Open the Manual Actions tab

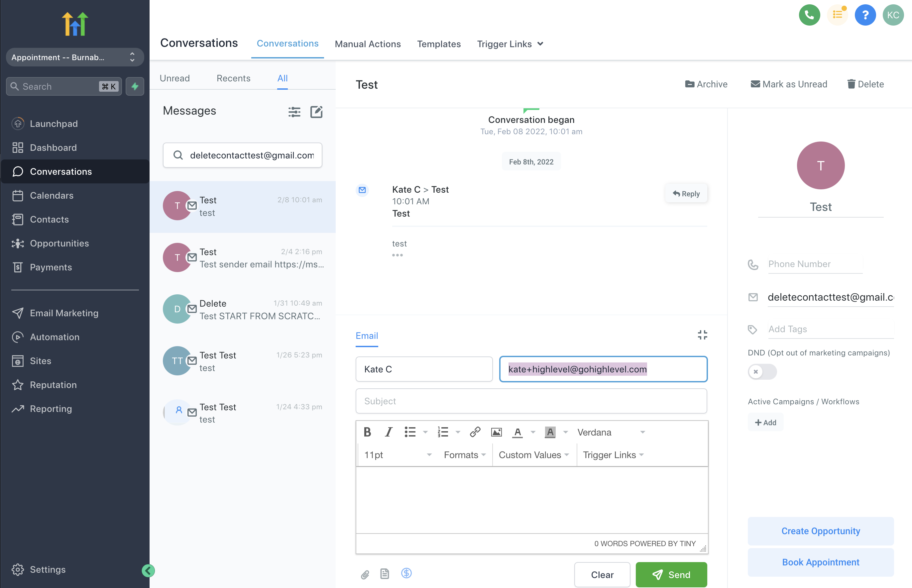pyautogui.click(x=367, y=44)
